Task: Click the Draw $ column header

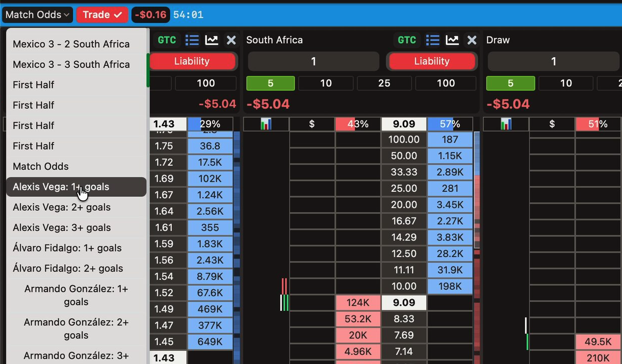Action: (552, 124)
